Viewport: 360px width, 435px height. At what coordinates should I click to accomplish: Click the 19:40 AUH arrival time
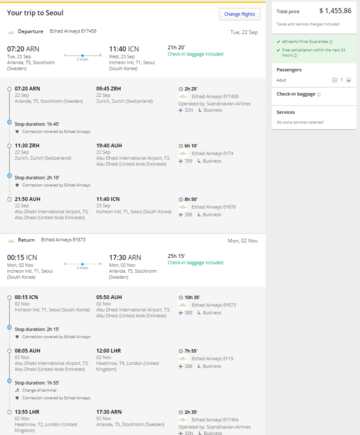(109, 146)
